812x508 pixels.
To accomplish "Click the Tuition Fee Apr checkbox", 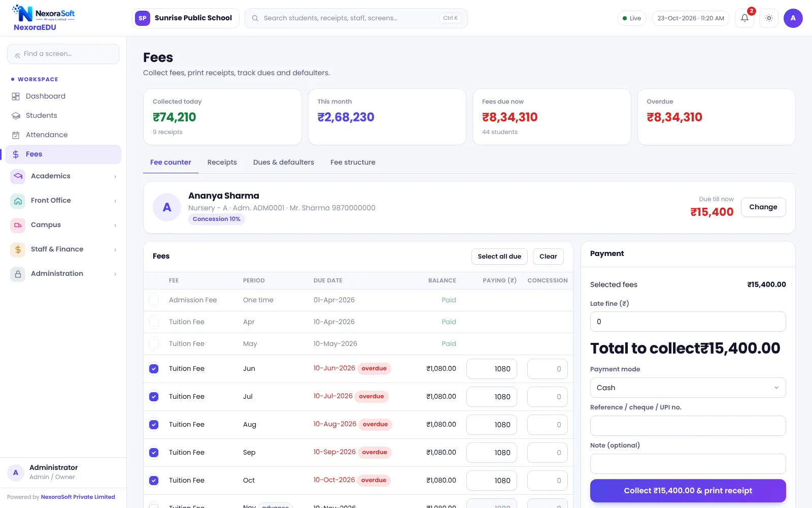I will (154, 322).
